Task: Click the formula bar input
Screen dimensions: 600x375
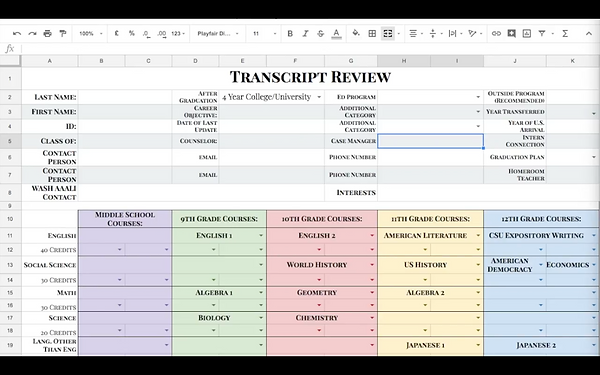Action: [x=310, y=49]
